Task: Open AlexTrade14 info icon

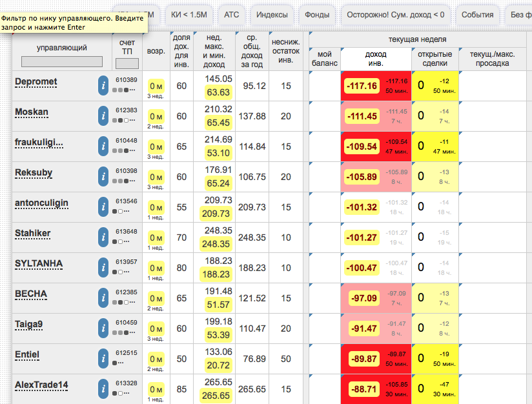Action: pyautogui.click(x=103, y=389)
